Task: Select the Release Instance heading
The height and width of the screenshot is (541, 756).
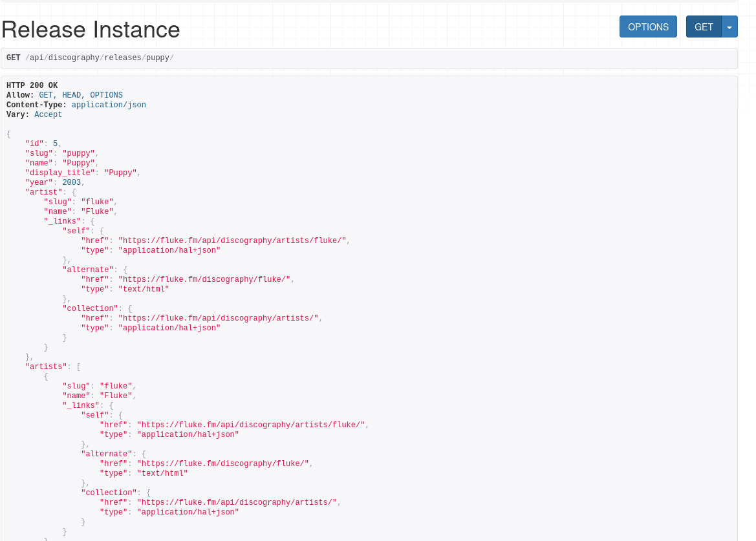Action: coord(91,29)
